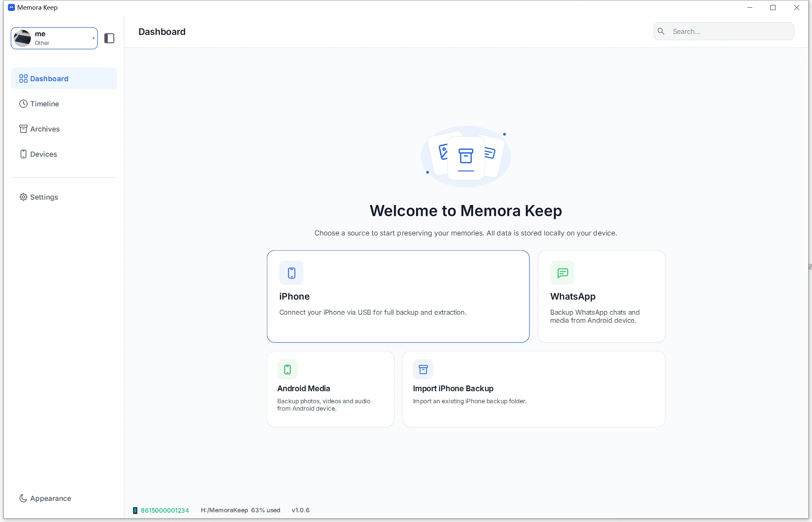Collapse the sidebar with the panel icon
The width and height of the screenshot is (812, 522).
pos(109,38)
